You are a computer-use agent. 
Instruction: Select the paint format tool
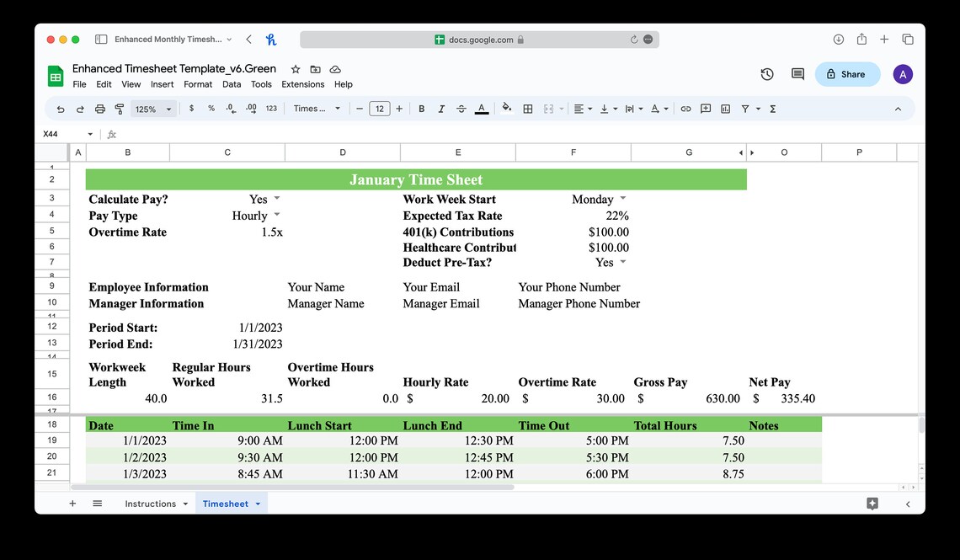pyautogui.click(x=120, y=109)
